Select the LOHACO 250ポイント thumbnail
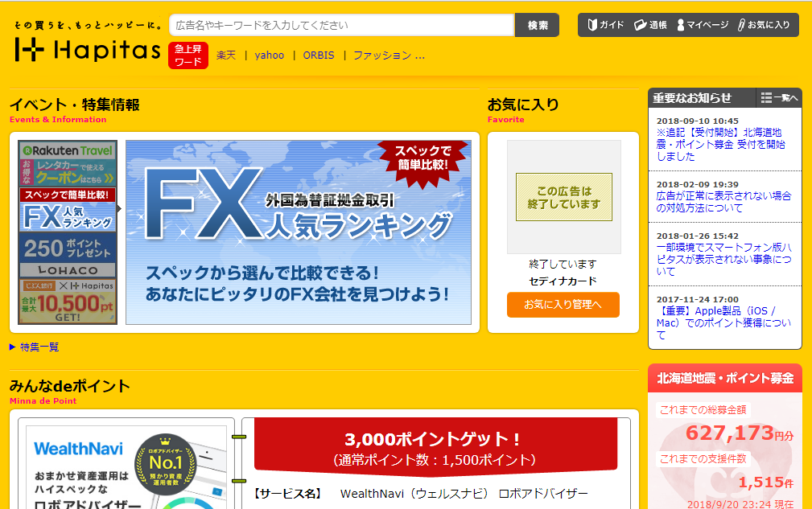 [x=68, y=254]
